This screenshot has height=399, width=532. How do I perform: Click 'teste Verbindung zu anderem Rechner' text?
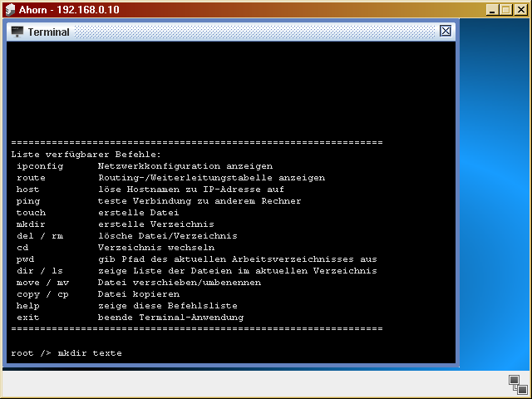tap(199, 201)
